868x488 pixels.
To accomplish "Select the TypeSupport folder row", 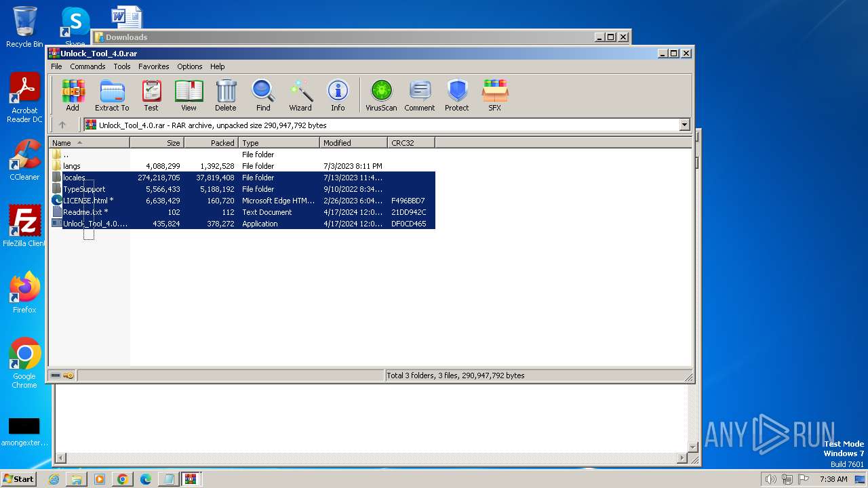I will pyautogui.click(x=241, y=189).
